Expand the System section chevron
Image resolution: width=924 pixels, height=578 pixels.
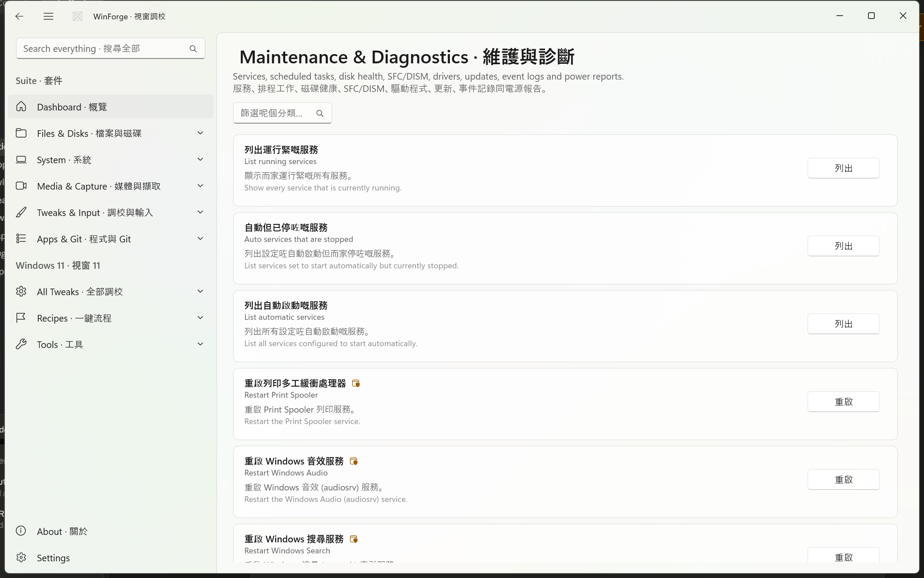click(x=200, y=159)
